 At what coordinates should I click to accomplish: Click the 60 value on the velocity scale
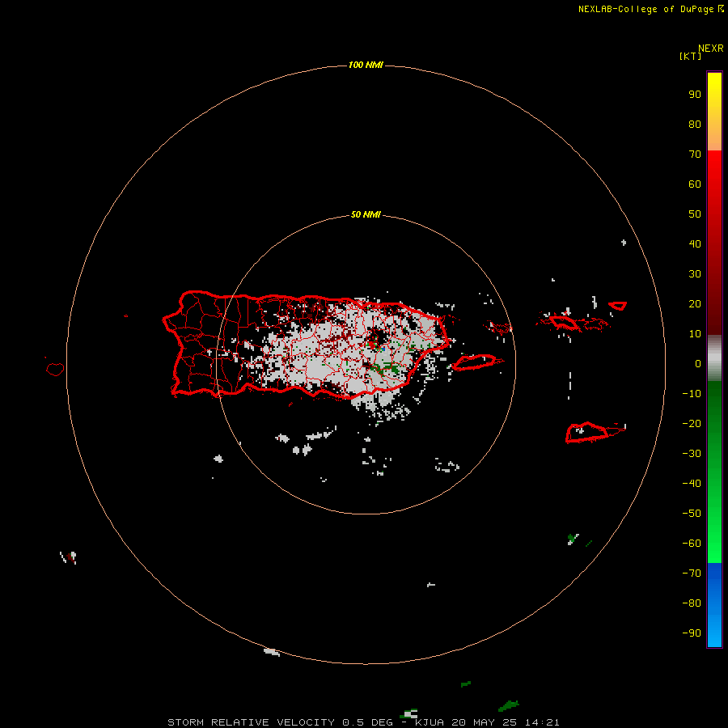695,184
